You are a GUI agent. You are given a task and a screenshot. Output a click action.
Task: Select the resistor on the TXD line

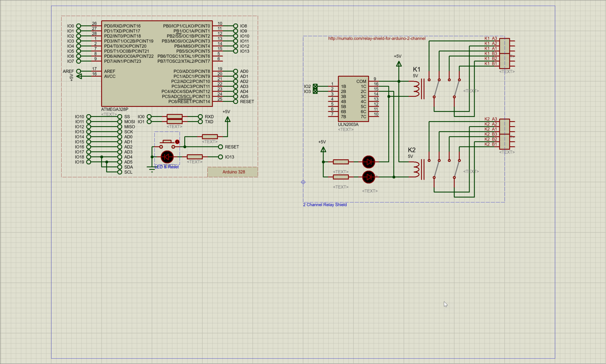(175, 122)
